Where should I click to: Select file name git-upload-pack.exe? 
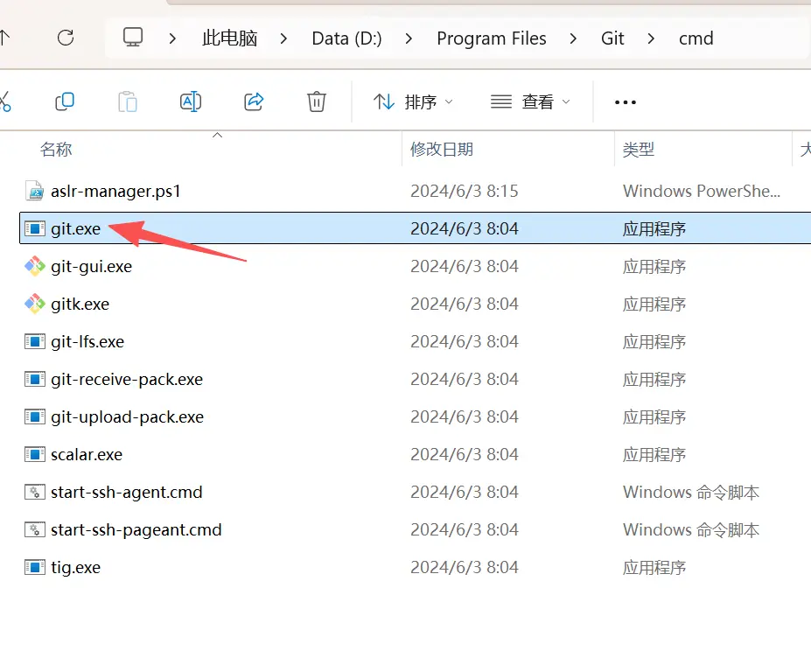127,417
